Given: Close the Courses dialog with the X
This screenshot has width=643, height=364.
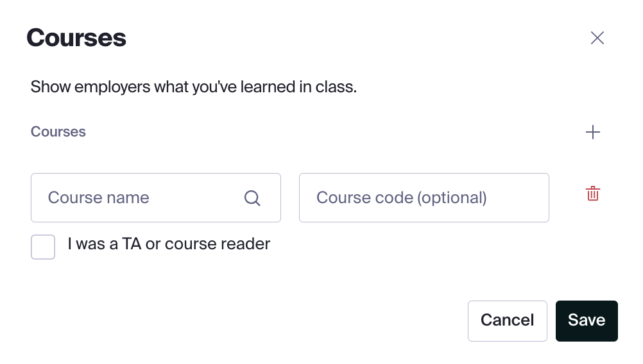Looking at the screenshot, I should (x=597, y=38).
